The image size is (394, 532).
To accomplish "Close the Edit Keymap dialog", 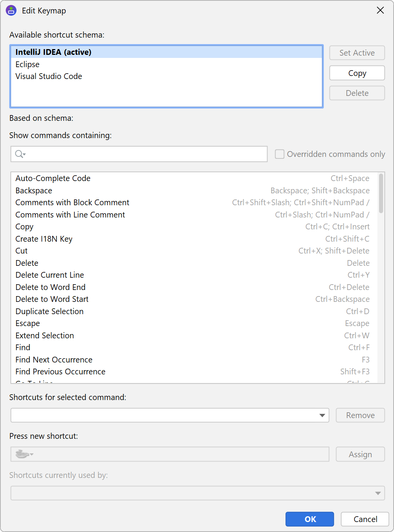I will (x=380, y=10).
